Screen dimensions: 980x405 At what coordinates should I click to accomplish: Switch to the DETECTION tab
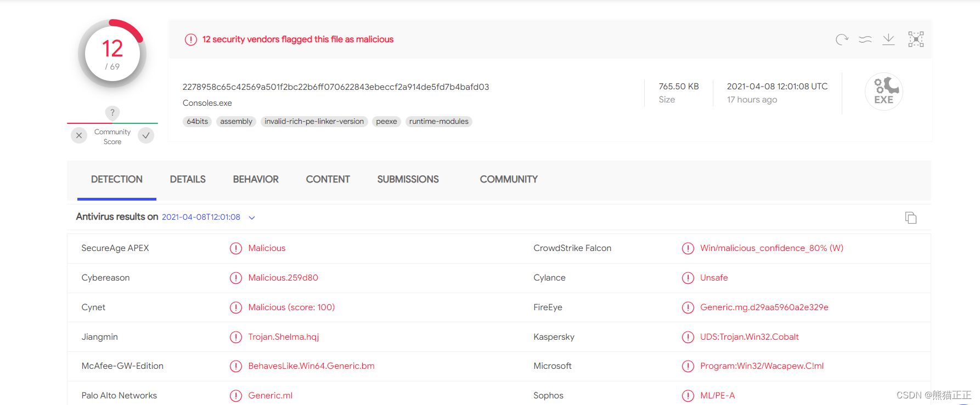[117, 179]
